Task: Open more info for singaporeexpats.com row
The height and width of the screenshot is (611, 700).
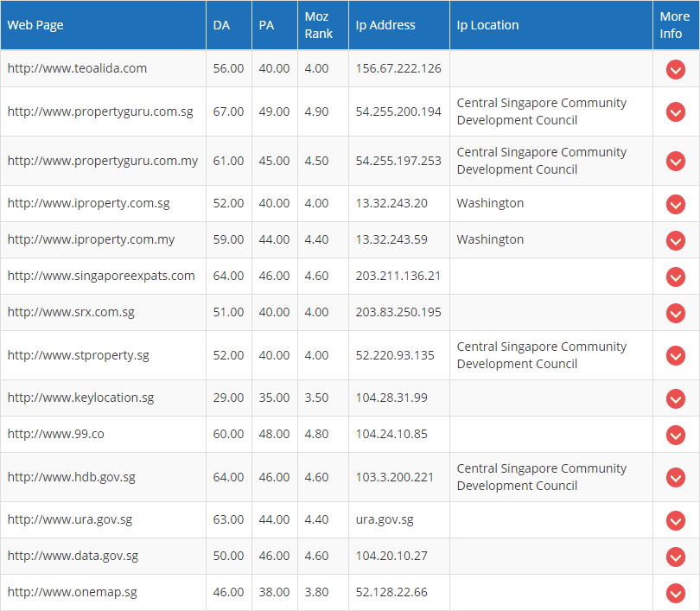Action: (676, 277)
